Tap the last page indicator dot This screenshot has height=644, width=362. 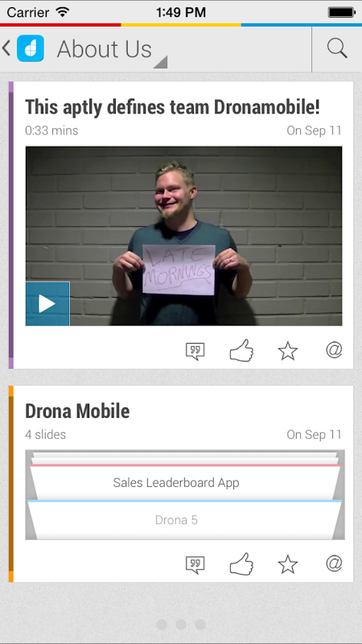(200, 625)
